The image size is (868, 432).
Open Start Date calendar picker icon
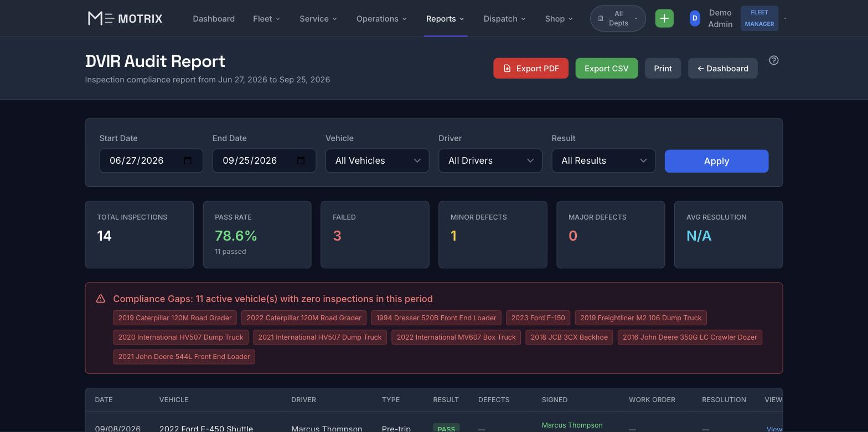pyautogui.click(x=188, y=160)
